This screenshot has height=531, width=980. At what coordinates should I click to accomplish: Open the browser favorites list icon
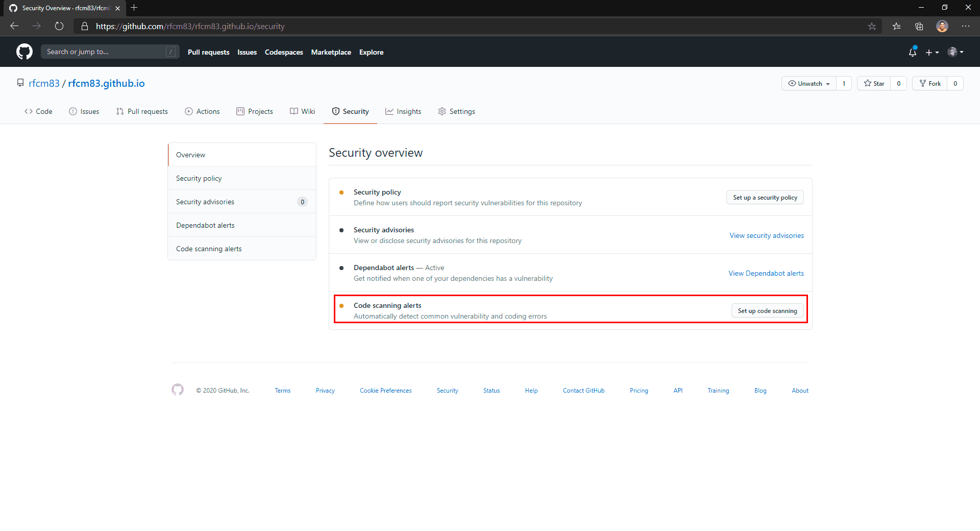[x=896, y=26]
